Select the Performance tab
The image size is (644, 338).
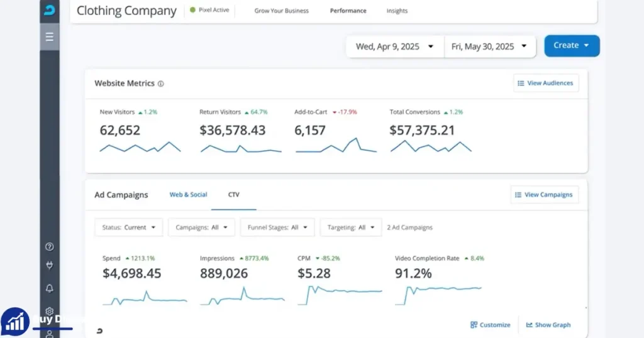tap(348, 11)
